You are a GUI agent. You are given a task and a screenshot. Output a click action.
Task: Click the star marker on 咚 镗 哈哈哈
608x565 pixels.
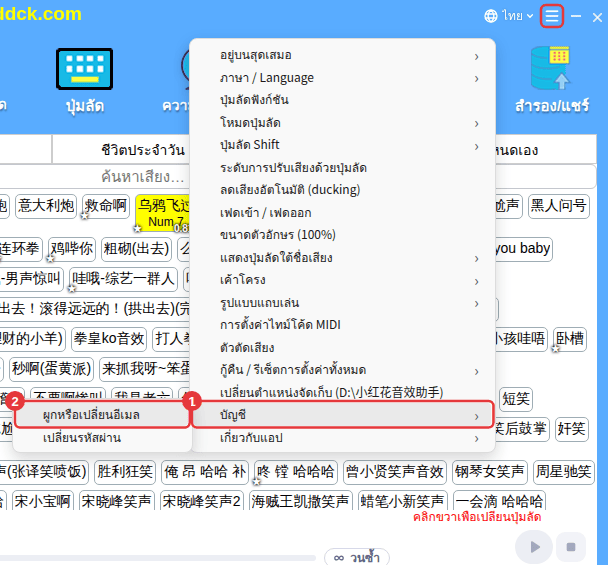point(256,482)
